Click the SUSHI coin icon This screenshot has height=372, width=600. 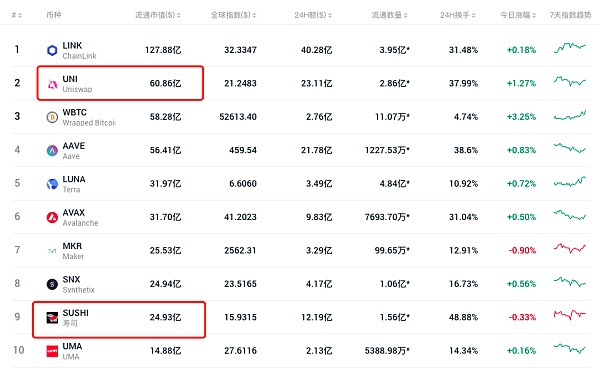(52, 318)
